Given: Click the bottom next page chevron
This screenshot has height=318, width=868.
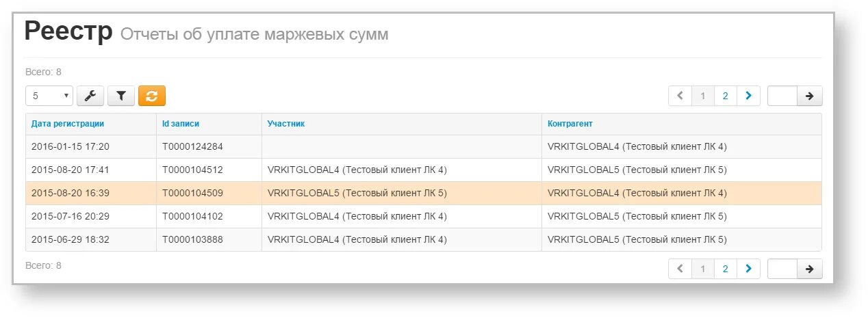Looking at the screenshot, I should [748, 269].
